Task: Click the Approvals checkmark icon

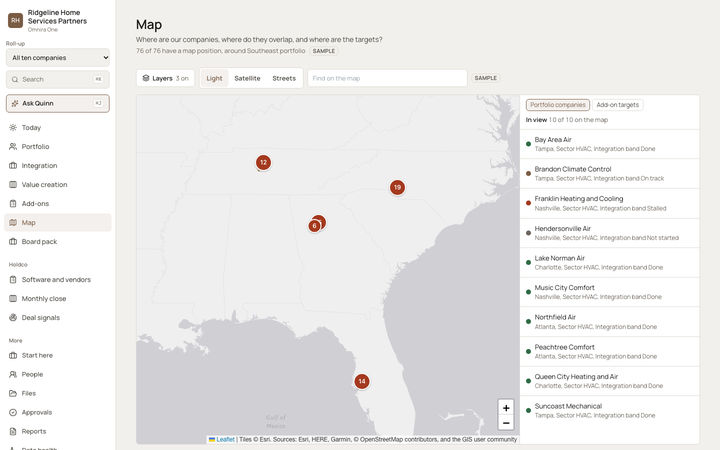Action: 13,412
